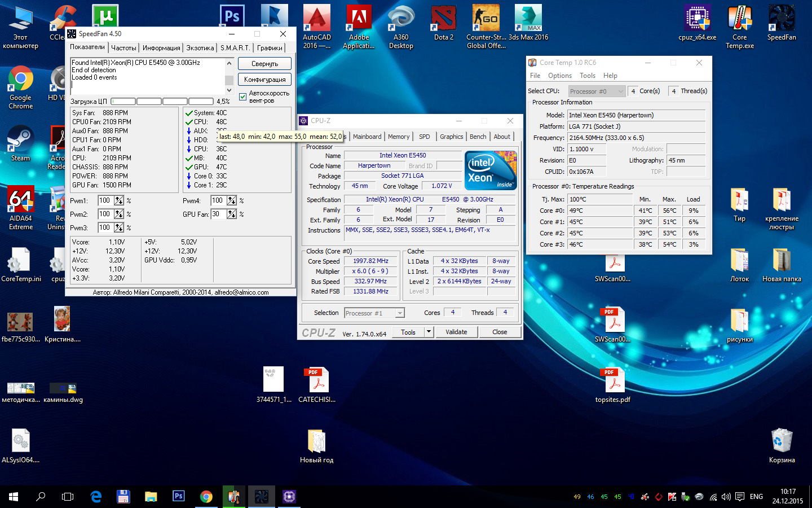Switch to the S.M.A.R.T. tab in SpeedFan
Image resolution: width=812 pixels, height=508 pixels.
pos(235,48)
